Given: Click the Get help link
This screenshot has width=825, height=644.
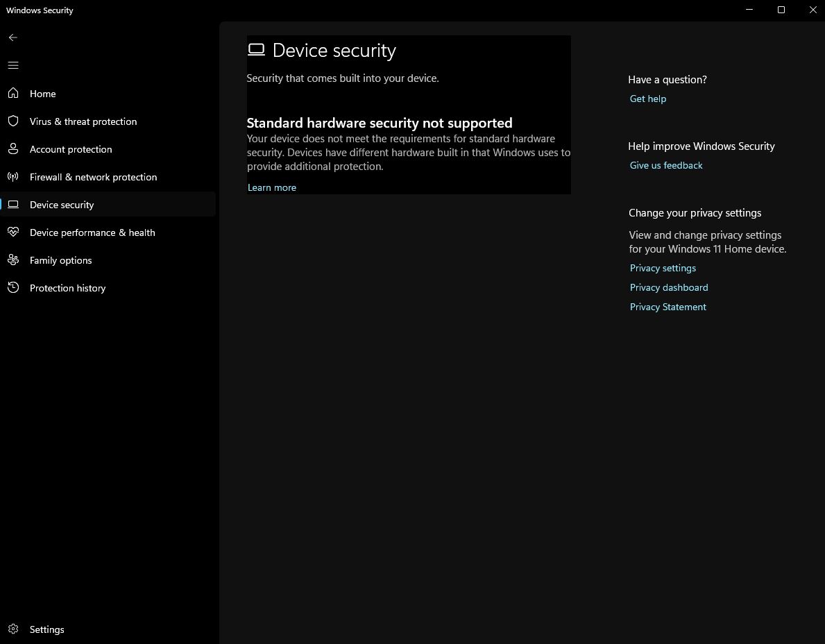Looking at the screenshot, I should click(648, 99).
